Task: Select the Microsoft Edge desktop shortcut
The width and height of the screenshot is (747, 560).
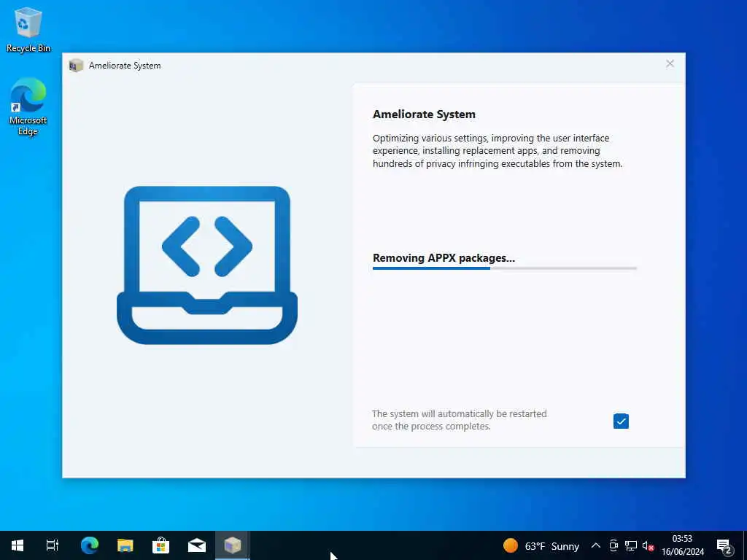Action: 28,107
